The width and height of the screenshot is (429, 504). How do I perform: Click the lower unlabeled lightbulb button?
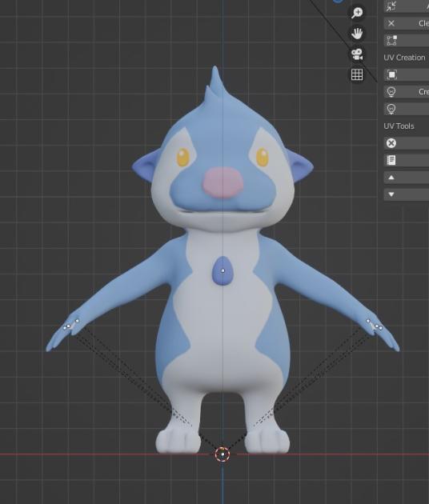coord(407,109)
